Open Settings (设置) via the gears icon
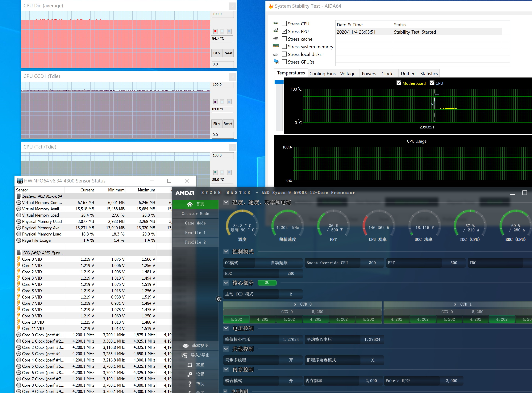 point(189,374)
